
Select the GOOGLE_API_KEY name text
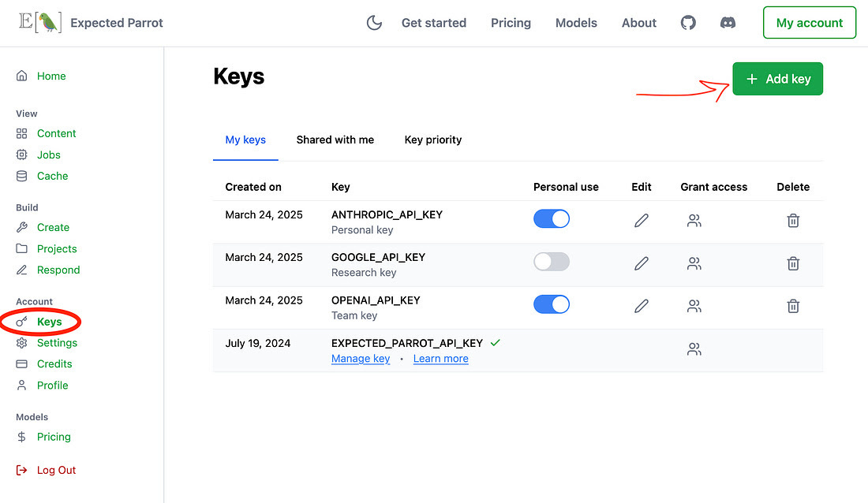[378, 257]
